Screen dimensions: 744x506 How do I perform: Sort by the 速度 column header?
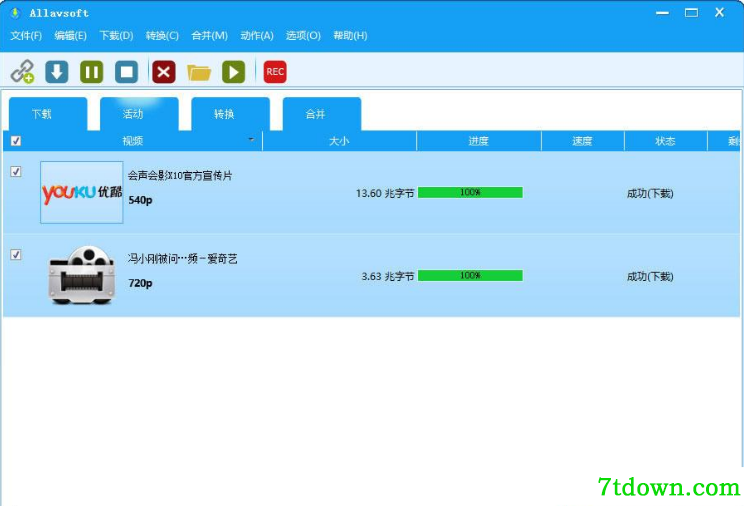582,141
